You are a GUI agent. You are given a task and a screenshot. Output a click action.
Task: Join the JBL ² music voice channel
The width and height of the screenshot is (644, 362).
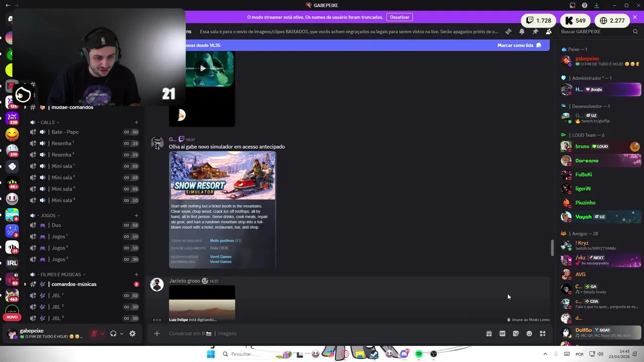[x=84, y=307]
